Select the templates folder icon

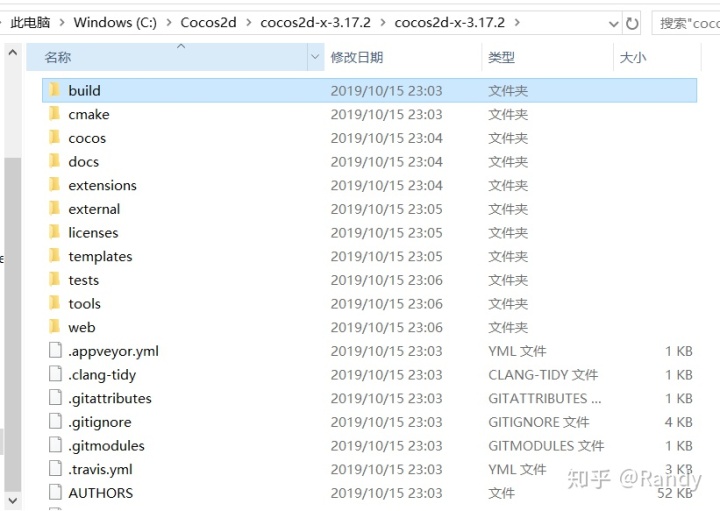(x=54, y=255)
